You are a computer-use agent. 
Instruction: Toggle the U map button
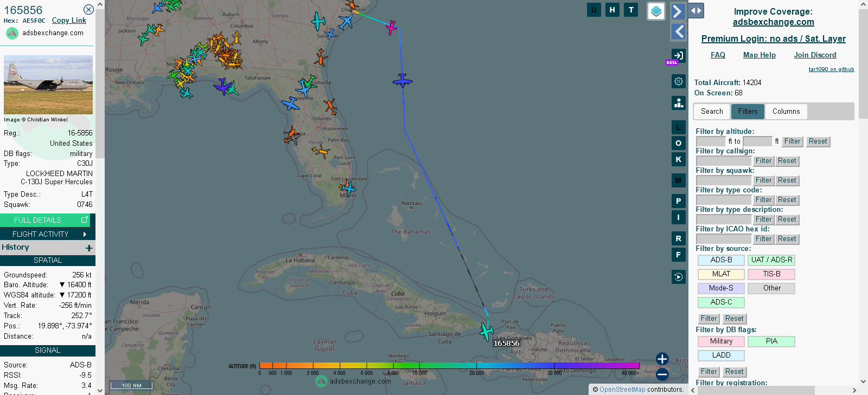[x=594, y=10]
